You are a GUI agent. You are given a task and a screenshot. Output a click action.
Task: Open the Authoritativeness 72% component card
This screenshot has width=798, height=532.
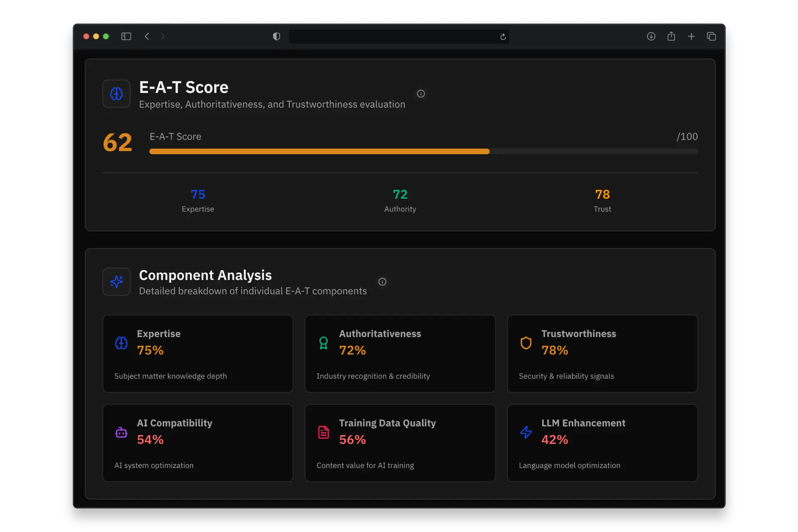click(x=400, y=354)
